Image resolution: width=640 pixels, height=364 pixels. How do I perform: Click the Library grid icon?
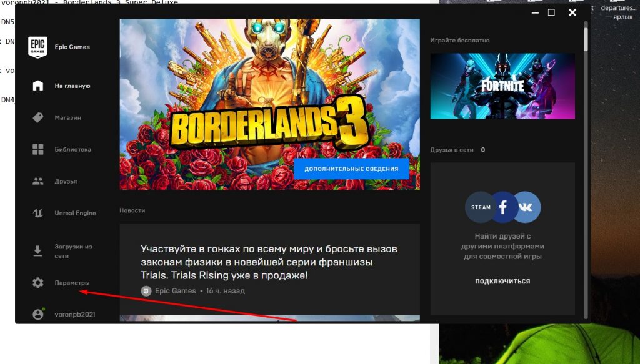click(38, 149)
